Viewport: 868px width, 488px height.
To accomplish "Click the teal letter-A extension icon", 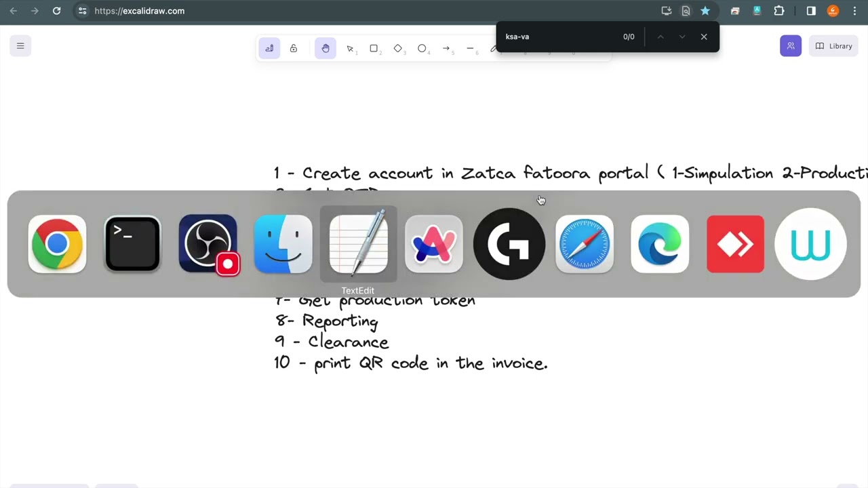I will 757,11.
